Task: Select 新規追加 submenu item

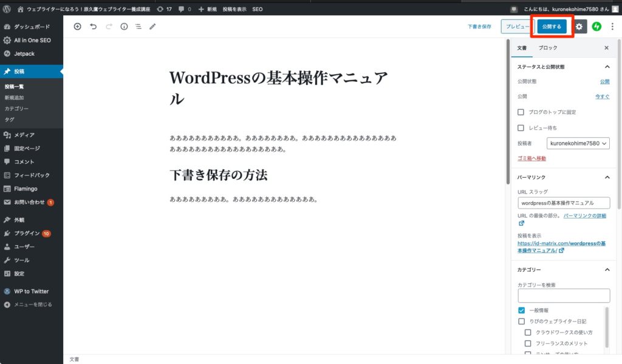Action: coord(15,98)
